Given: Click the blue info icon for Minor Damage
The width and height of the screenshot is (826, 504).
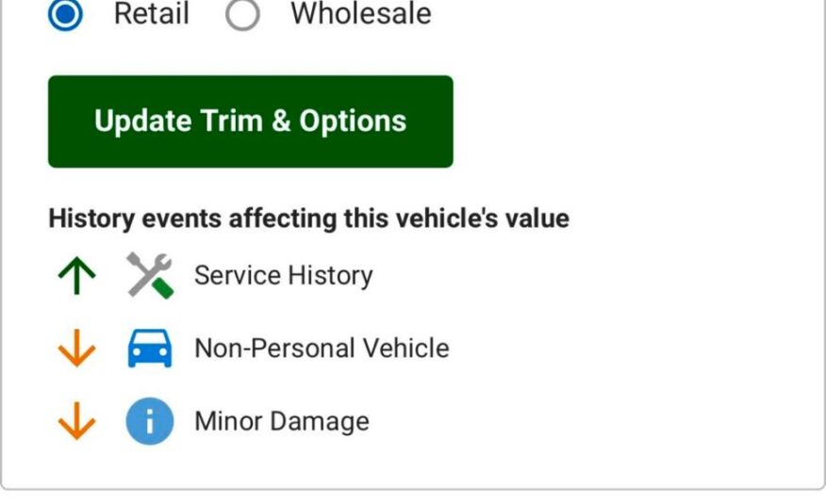Looking at the screenshot, I should pyautogui.click(x=150, y=422).
